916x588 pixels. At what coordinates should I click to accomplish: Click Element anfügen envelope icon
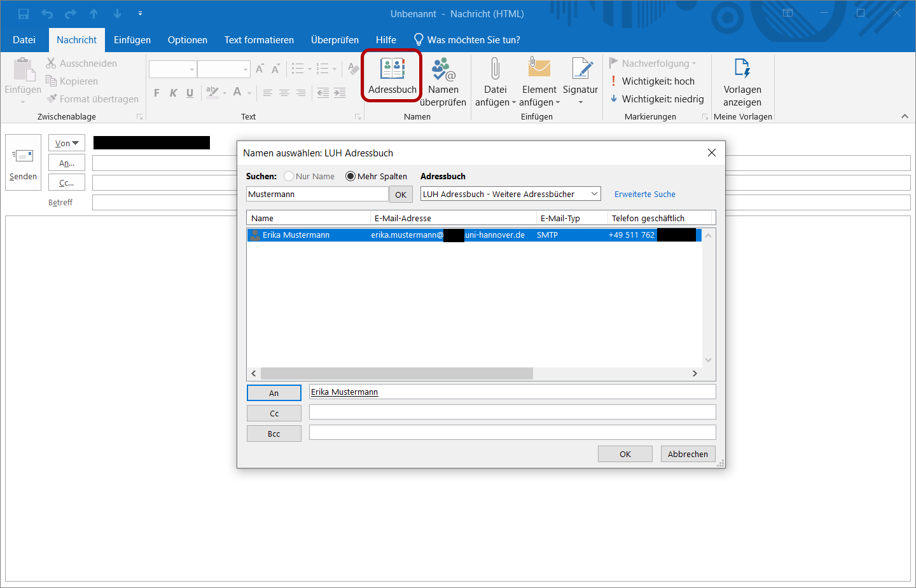(x=539, y=67)
